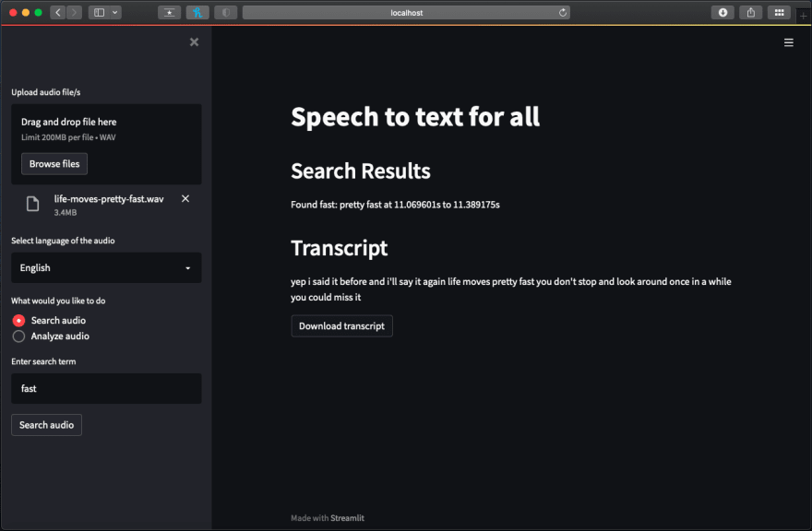Click Browse files button
The width and height of the screenshot is (812, 531).
(54, 163)
